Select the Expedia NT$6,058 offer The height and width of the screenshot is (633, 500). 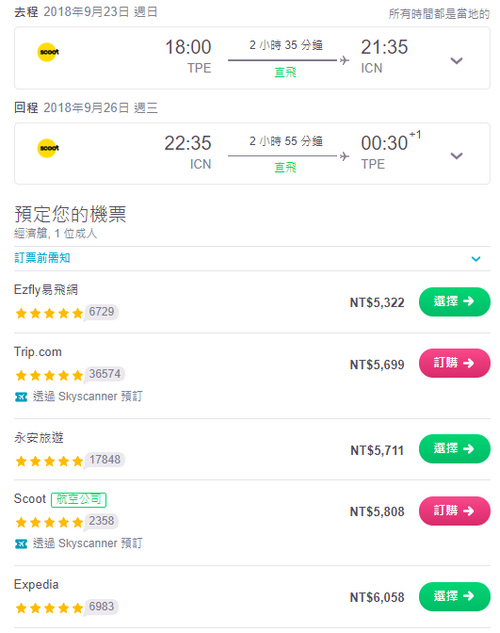click(x=454, y=596)
